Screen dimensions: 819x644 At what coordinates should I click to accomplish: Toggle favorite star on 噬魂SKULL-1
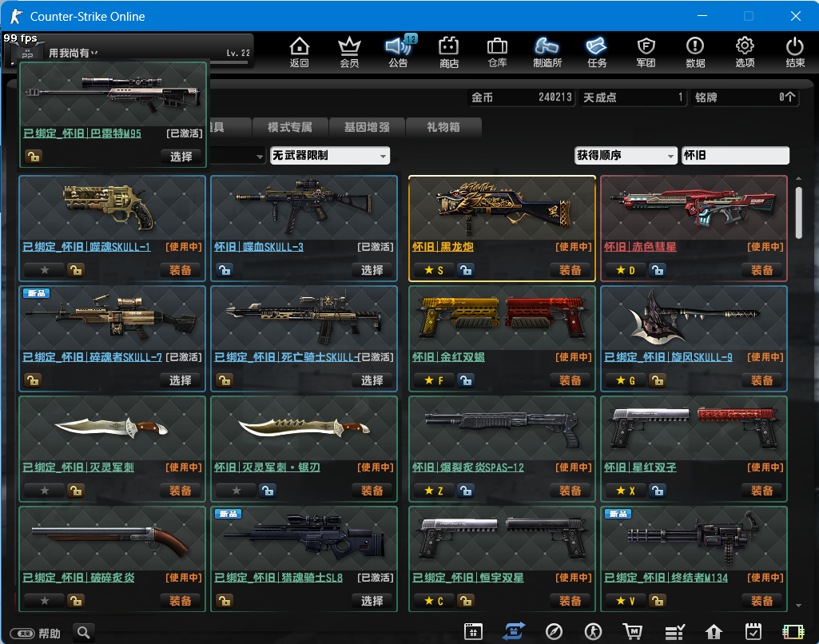tap(45, 270)
